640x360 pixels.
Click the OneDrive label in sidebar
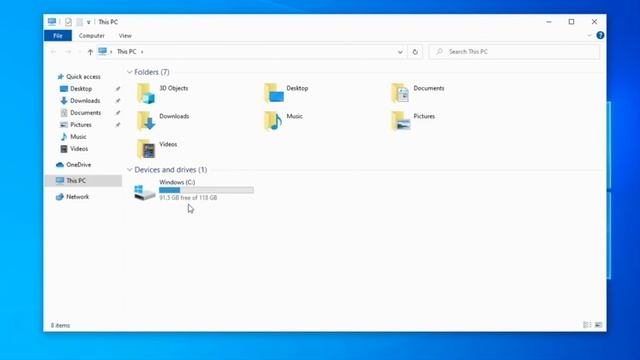click(79, 165)
